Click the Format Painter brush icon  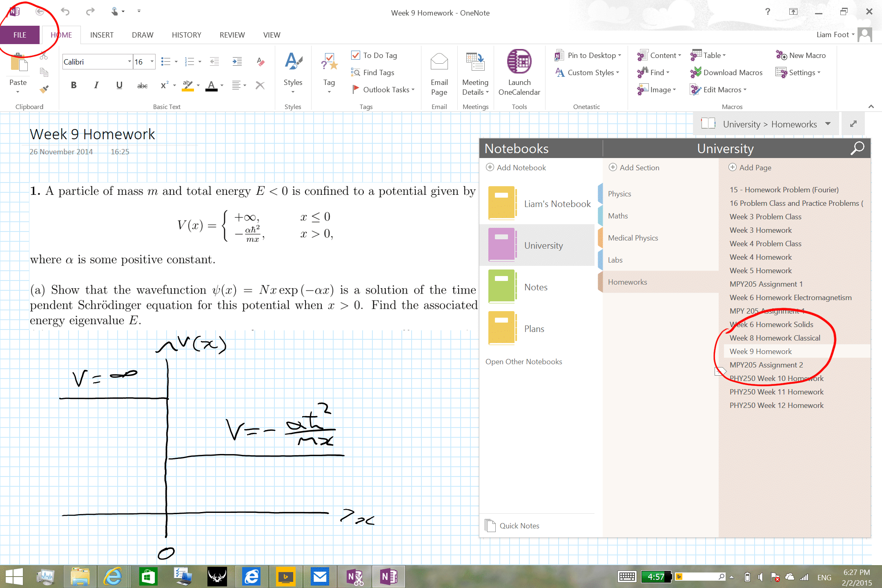point(44,89)
